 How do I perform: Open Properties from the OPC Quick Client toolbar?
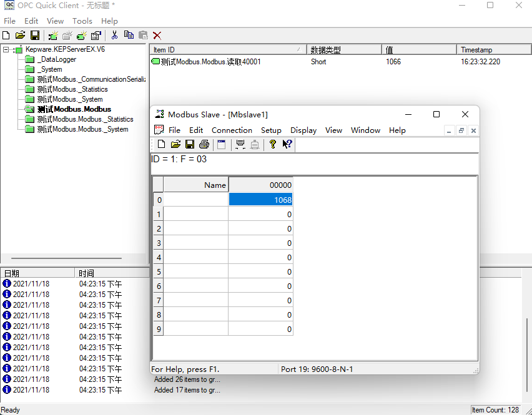pyautogui.click(x=96, y=36)
